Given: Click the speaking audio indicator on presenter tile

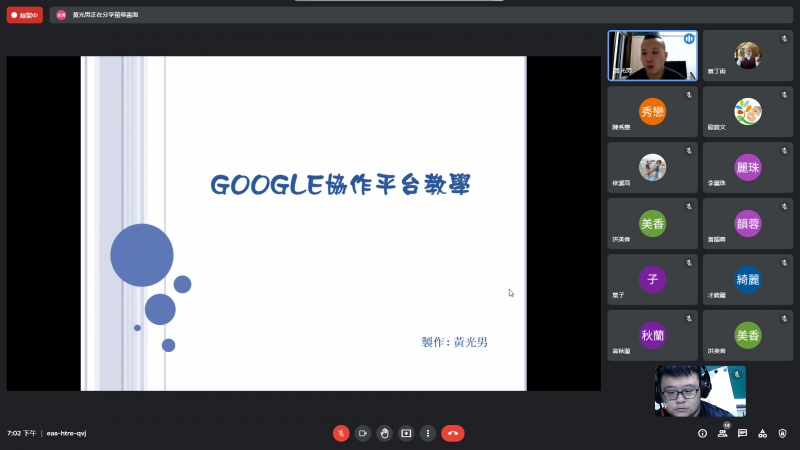Looking at the screenshot, I should 689,39.
